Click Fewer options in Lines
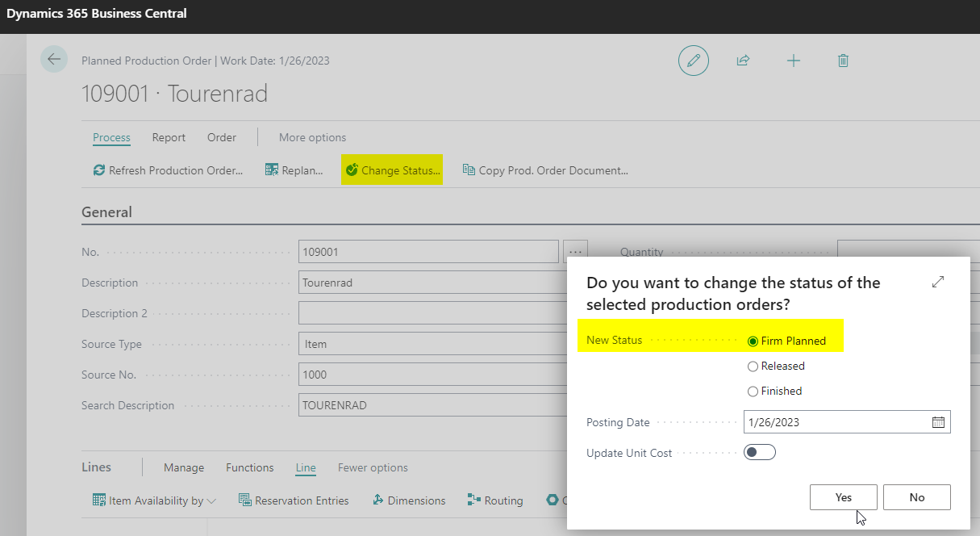 coord(373,467)
